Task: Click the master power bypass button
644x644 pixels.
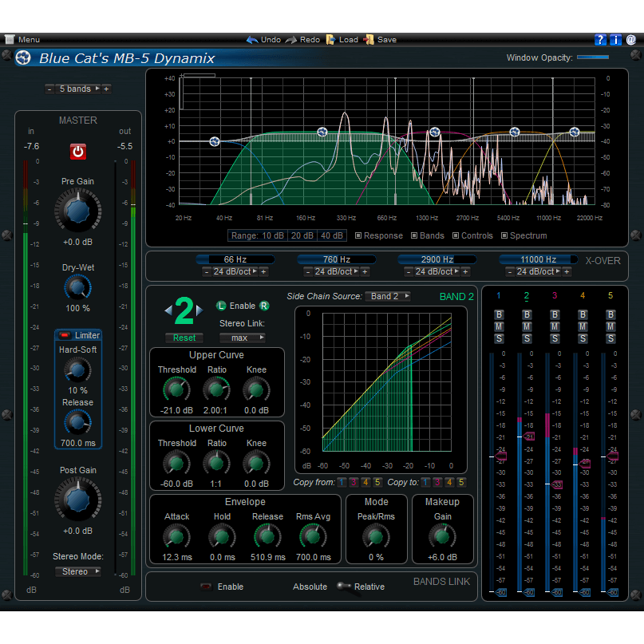Action: 77,151
